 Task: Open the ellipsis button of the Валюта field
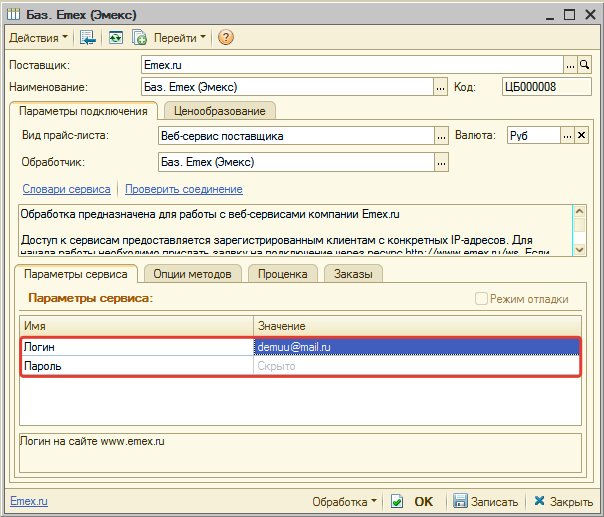(567, 136)
